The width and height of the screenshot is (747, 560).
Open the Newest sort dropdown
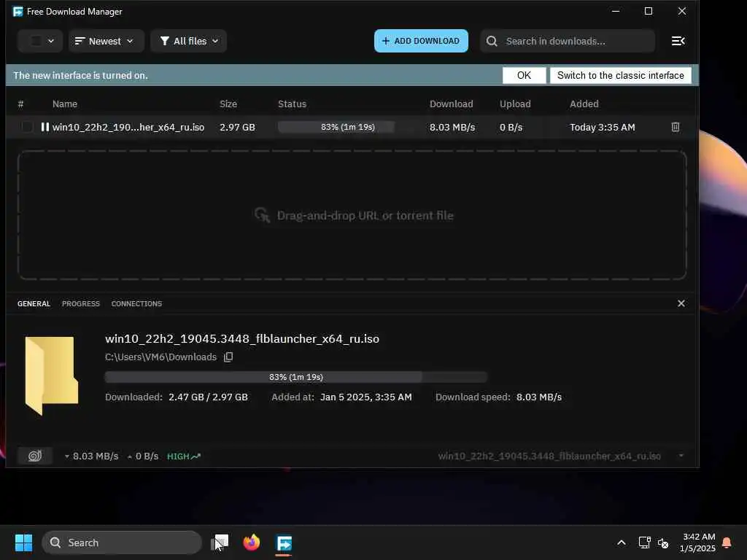tap(107, 41)
